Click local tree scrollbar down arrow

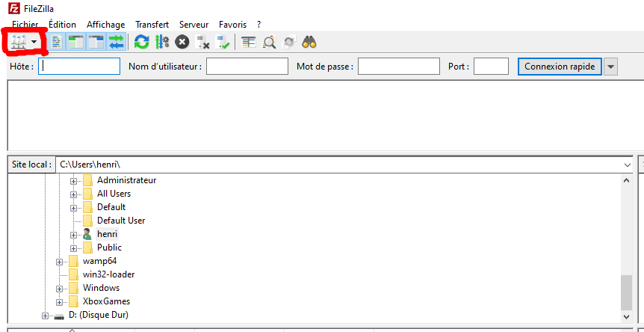click(626, 316)
